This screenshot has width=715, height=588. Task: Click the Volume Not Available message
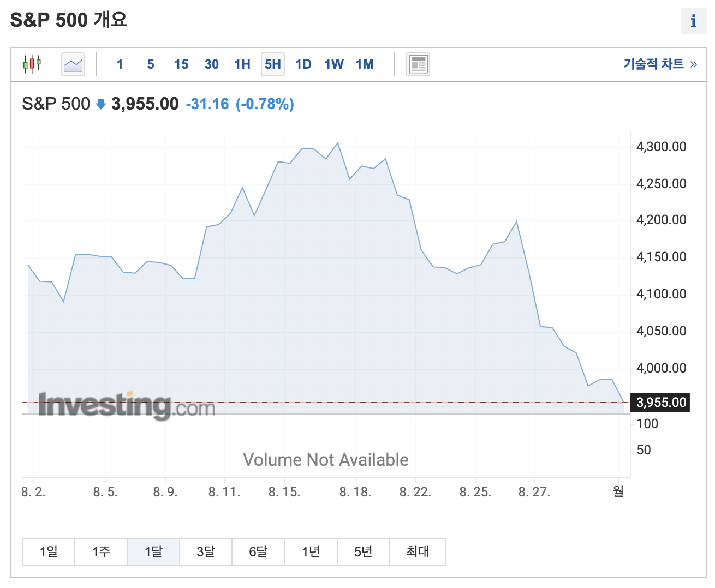326,460
